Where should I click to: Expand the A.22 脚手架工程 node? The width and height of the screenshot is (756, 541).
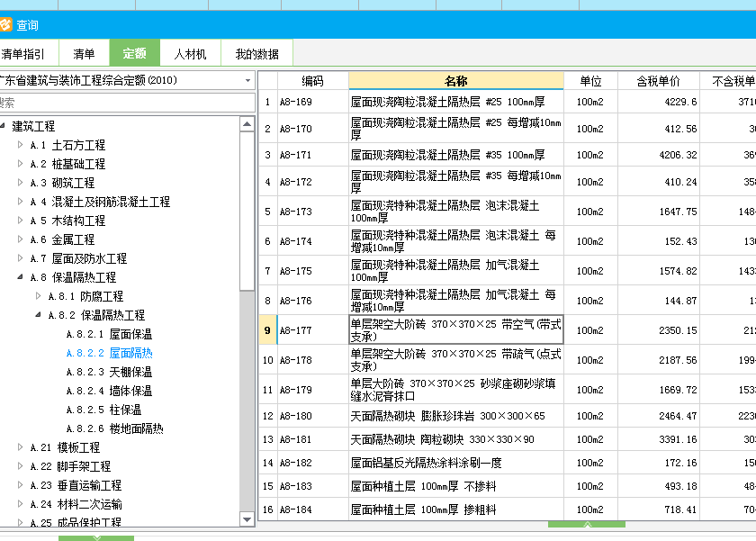[x=20, y=465]
